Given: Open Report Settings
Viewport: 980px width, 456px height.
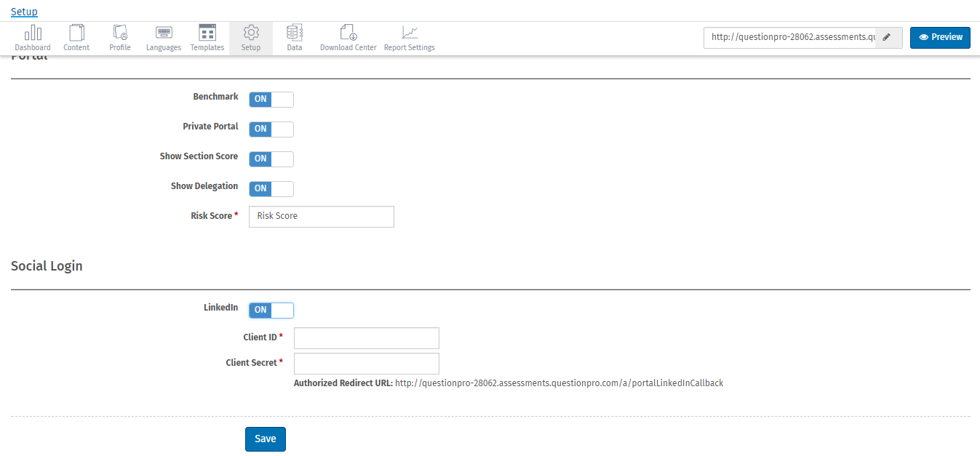Looking at the screenshot, I should tap(409, 38).
